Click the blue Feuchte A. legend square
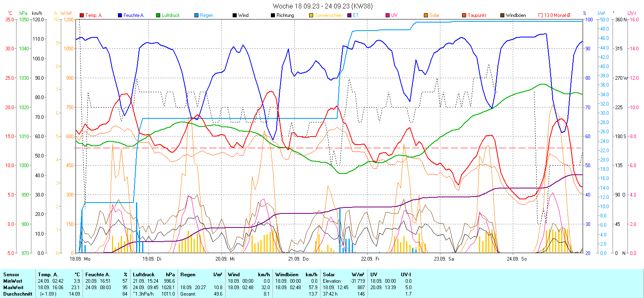The height and width of the screenshot is (298, 644). coord(120,15)
